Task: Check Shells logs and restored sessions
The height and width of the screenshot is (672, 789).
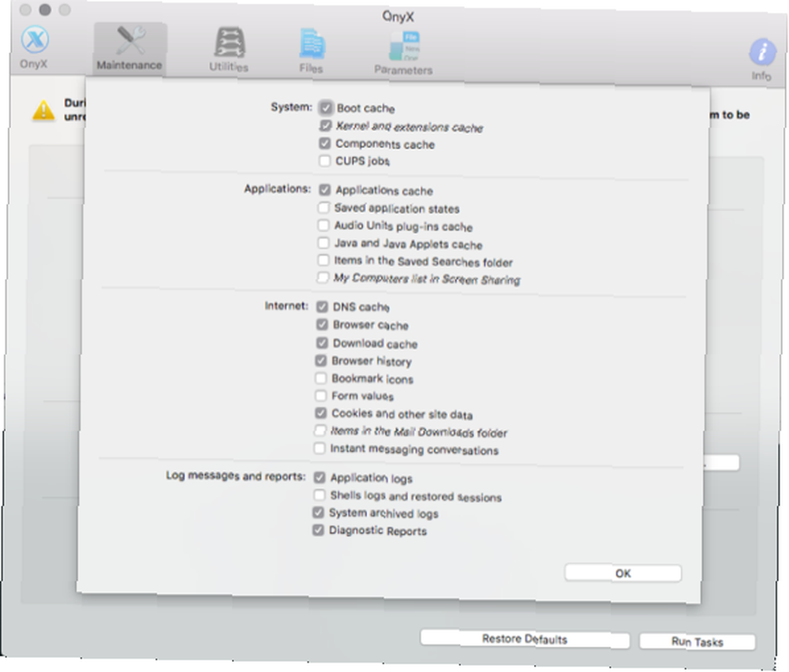Action: click(x=319, y=495)
